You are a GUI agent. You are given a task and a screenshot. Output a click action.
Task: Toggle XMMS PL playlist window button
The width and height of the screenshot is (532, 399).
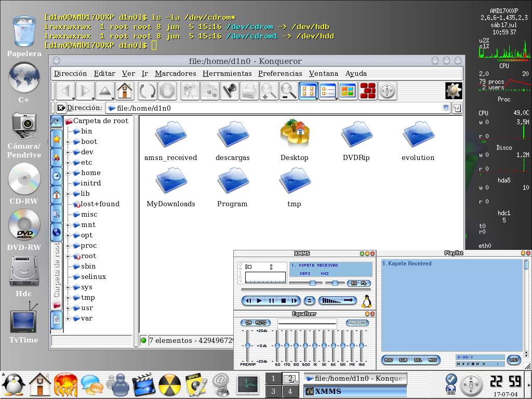point(364,283)
